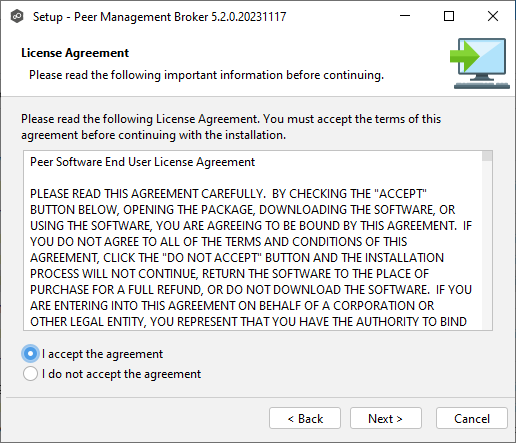Close the setup wizard window
This screenshot has height=443, width=516.
tap(493, 16)
